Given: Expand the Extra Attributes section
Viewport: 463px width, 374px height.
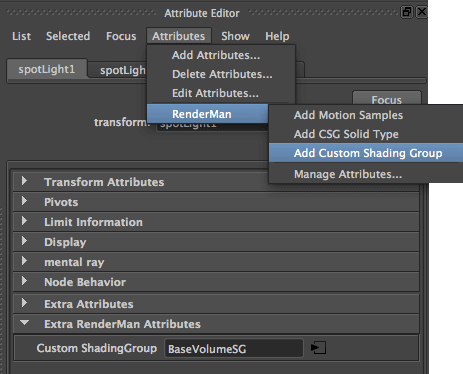Looking at the screenshot, I should (216, 304).
